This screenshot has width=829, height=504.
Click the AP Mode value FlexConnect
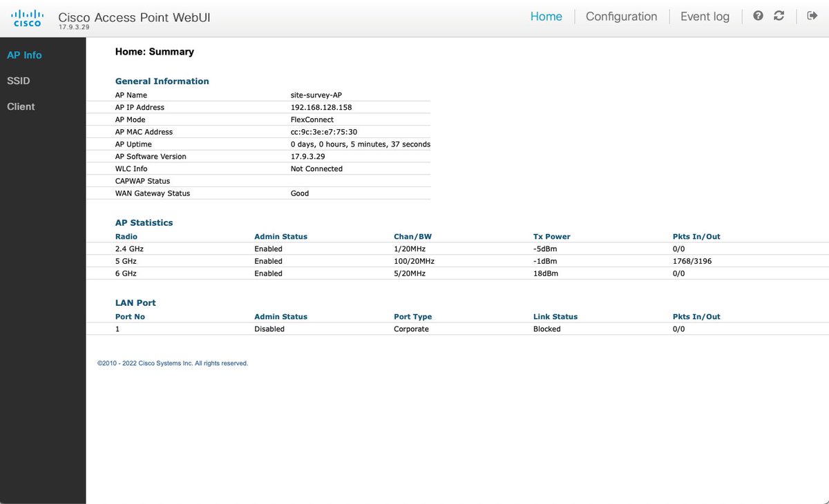pyautogui.click(x=312, y=119)
